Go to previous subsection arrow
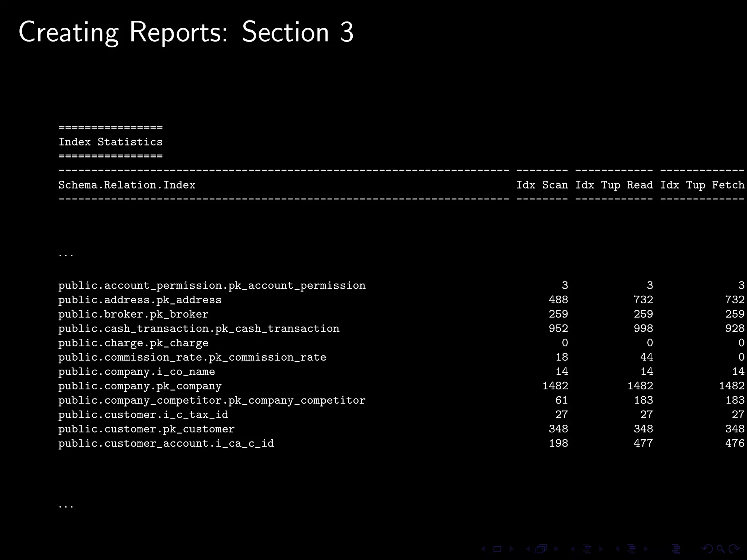 [573, 549]
